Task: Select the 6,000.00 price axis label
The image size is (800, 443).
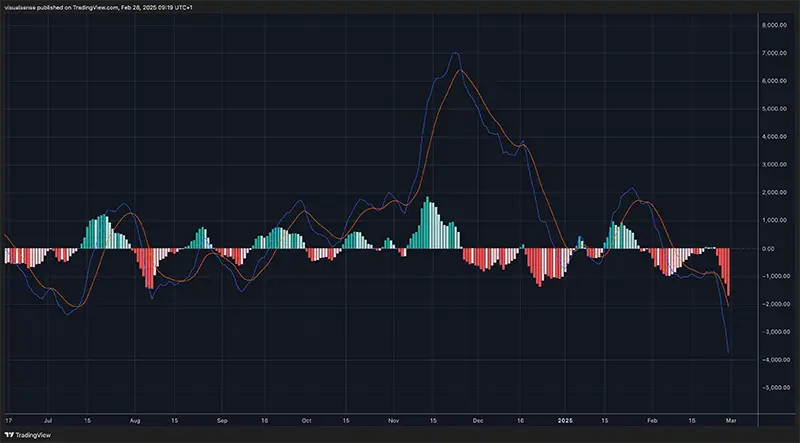Action: coord(773,81)
